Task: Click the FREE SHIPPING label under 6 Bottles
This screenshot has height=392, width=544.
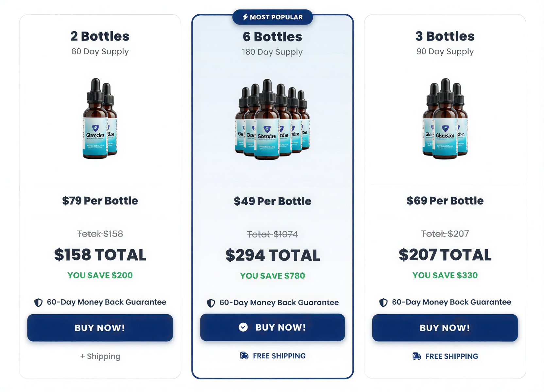Action: click(x=279, y=356)
